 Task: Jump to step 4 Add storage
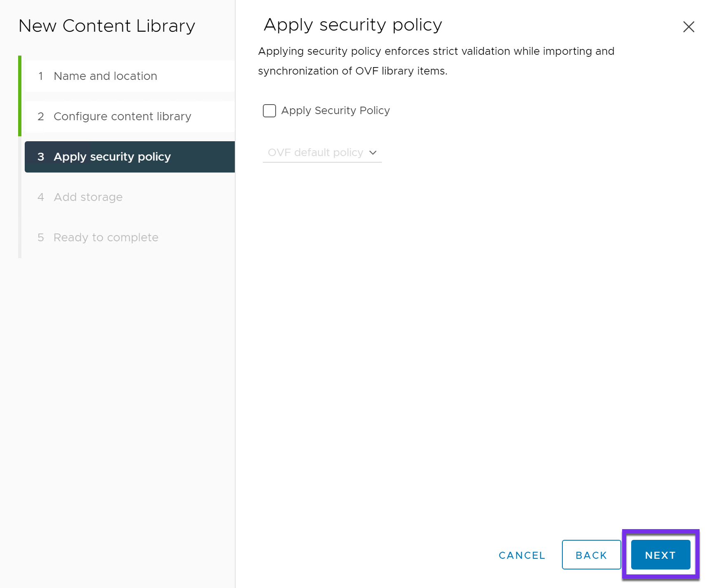88,197
